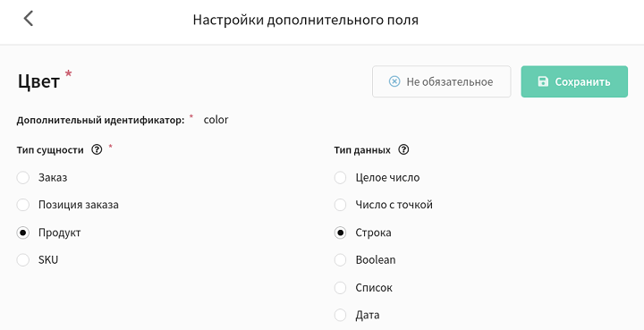Choose the Продукт radio option
This screenshot has width=644, height=330.
[23, 233]
